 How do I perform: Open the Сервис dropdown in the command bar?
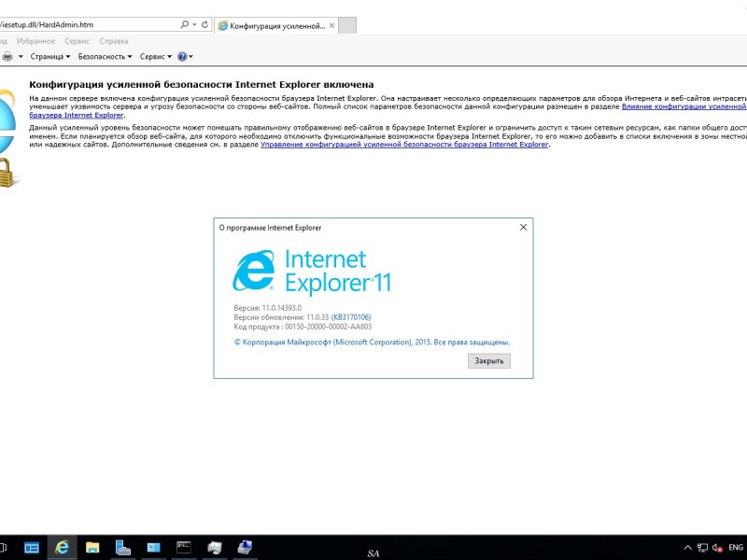coord(156,57)
